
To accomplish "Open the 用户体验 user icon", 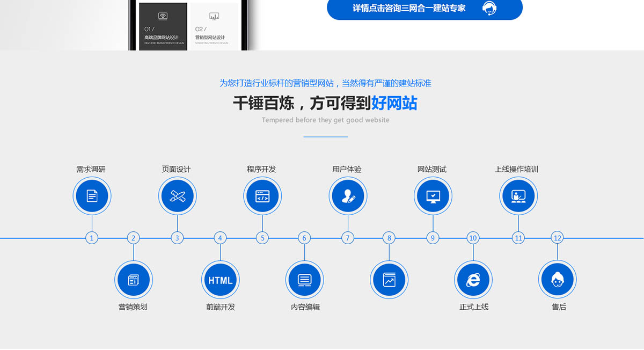I will coord(348,195).
